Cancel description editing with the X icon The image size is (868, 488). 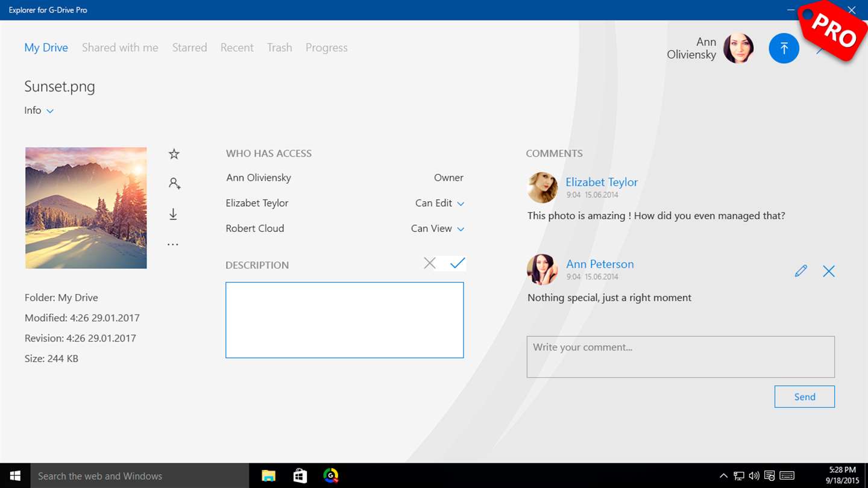click(429, 263)
